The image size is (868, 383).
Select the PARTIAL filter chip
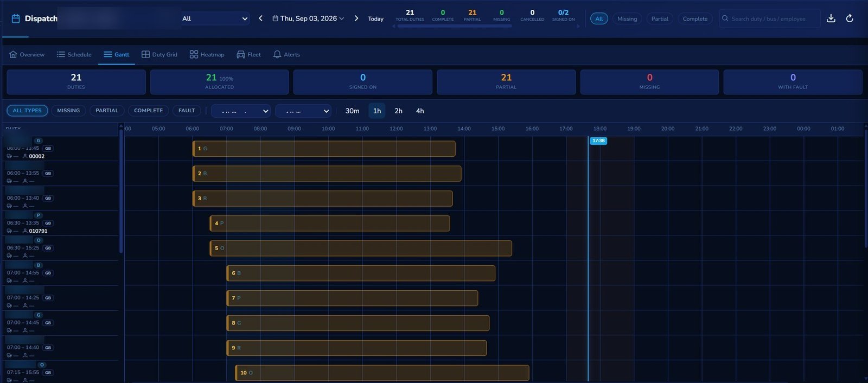pyautogui.click(x=107, y=111)
